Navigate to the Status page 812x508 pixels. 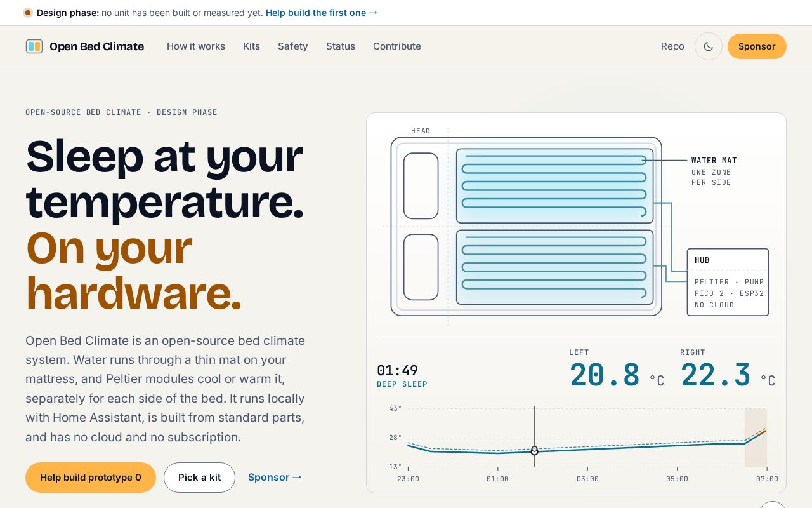coord(341,46)
